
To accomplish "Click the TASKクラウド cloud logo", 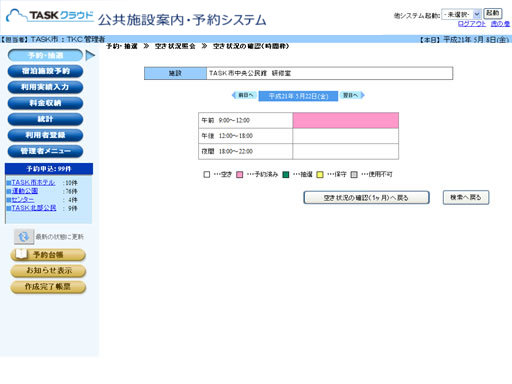I will point(50,16).
